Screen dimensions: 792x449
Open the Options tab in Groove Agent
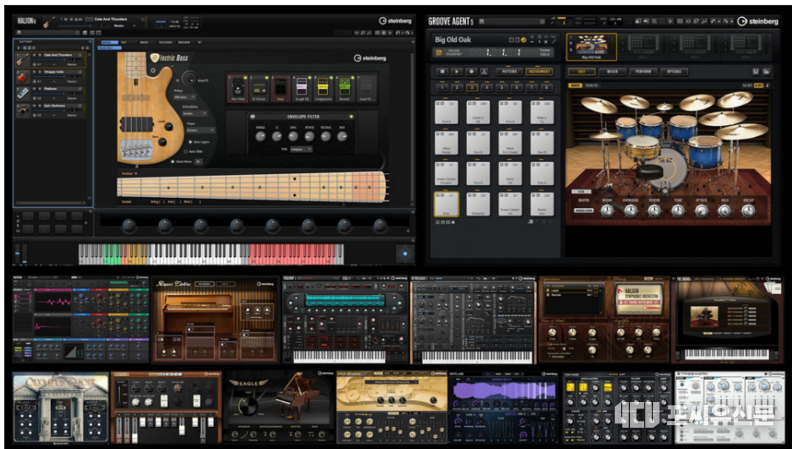coord(674,72)
